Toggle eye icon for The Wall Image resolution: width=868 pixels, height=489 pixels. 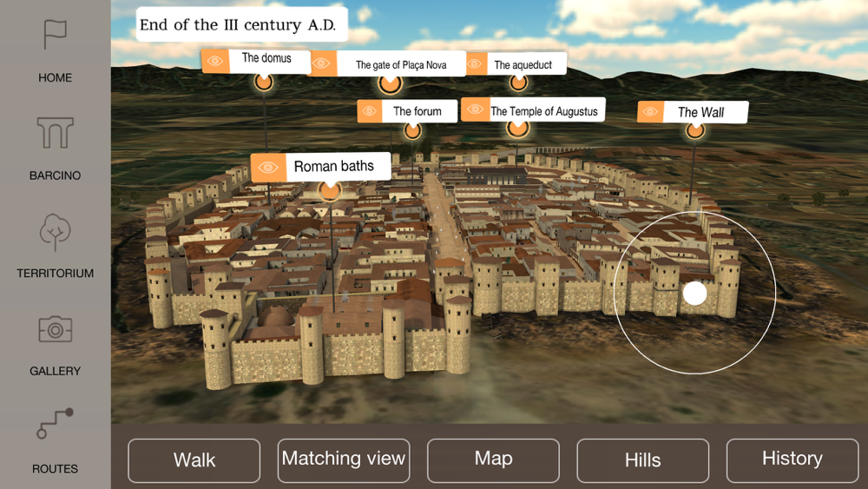pos(650,112)
